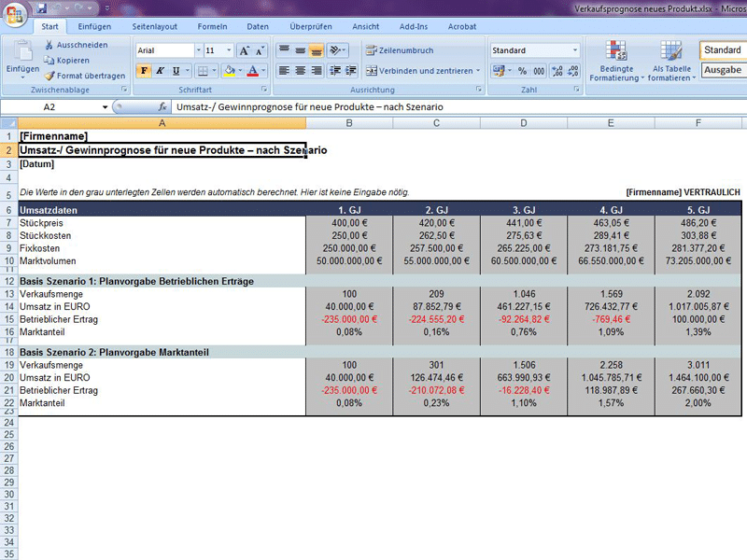Decrease the font size
This screenshot has height=560, width=747.
(260, 50)
